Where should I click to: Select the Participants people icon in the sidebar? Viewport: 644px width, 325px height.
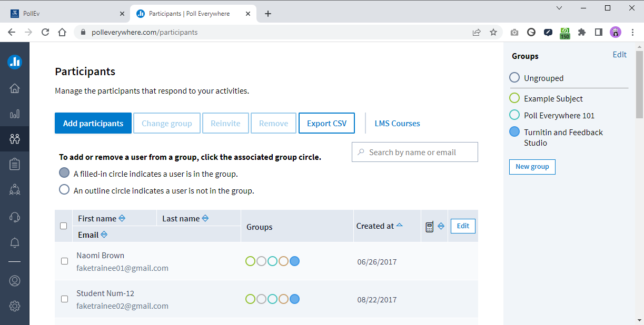coord(15,139)
